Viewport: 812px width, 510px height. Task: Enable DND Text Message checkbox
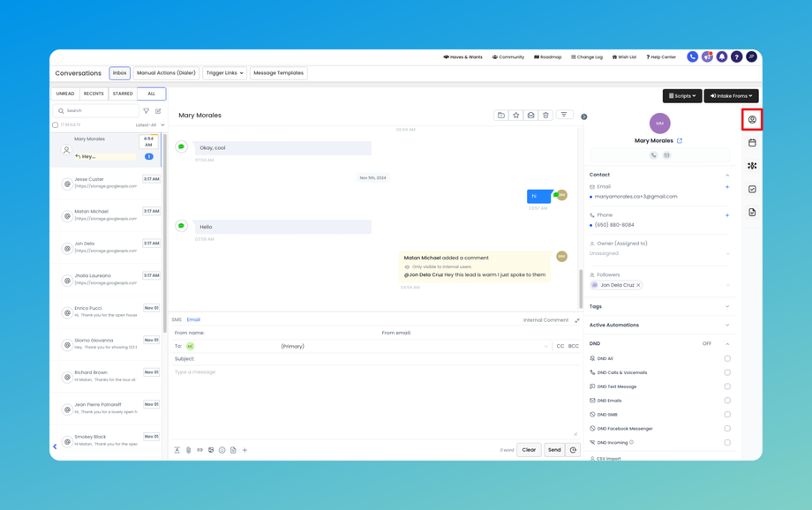pos(727,386)
